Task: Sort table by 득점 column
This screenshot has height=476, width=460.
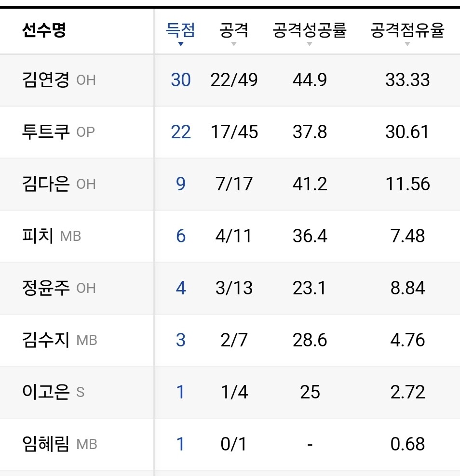Action: tap(181, 31)
